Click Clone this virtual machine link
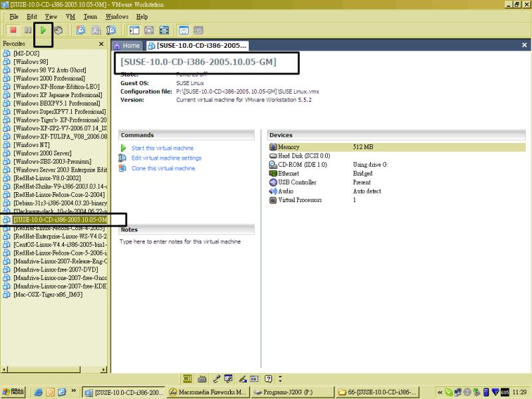The height and width of the screenshot is (399, 532). (x=163, y=168)
